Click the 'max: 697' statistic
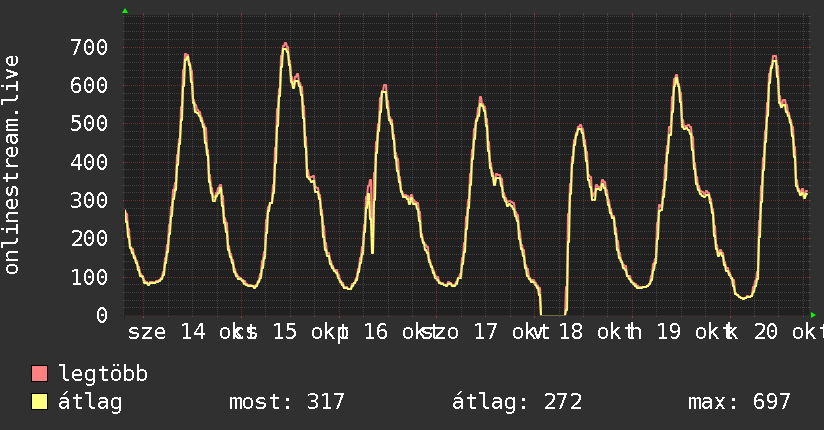Screen dimensions: 824x430 [x=739, y=402]
